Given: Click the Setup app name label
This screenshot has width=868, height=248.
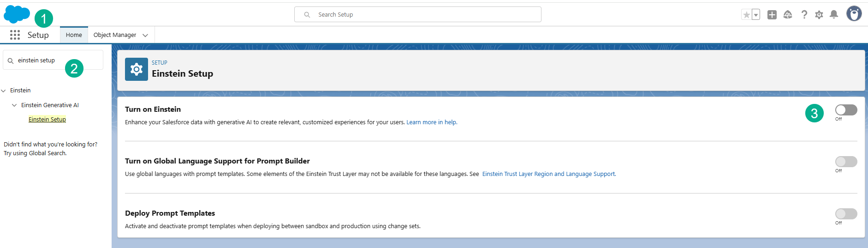Looking at the screenshot, I should tap(38, 35).
